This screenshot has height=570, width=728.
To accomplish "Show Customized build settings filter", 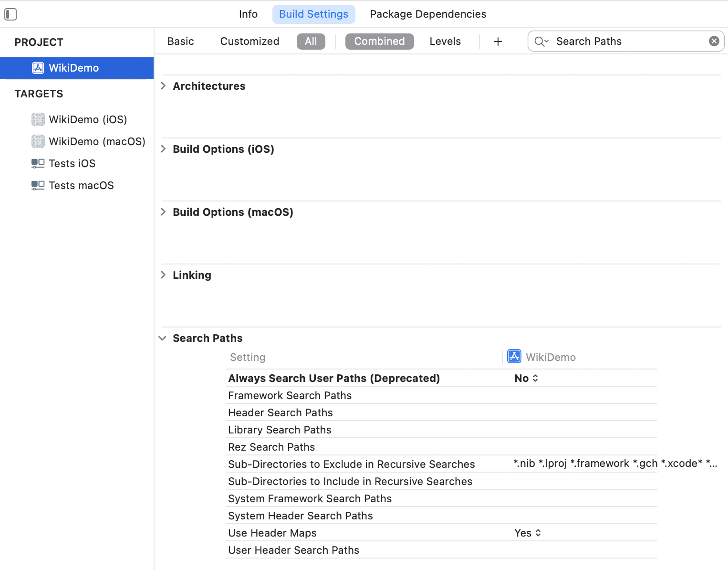I will point(250,42).
